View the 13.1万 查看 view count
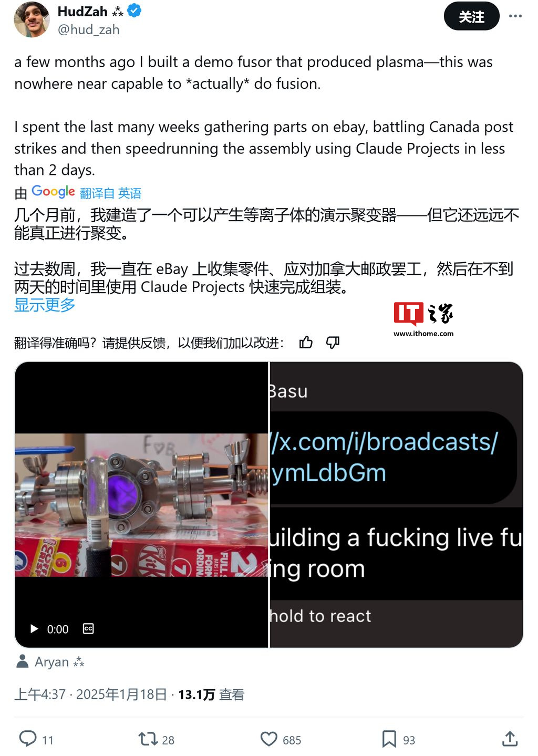 [211, 695]
